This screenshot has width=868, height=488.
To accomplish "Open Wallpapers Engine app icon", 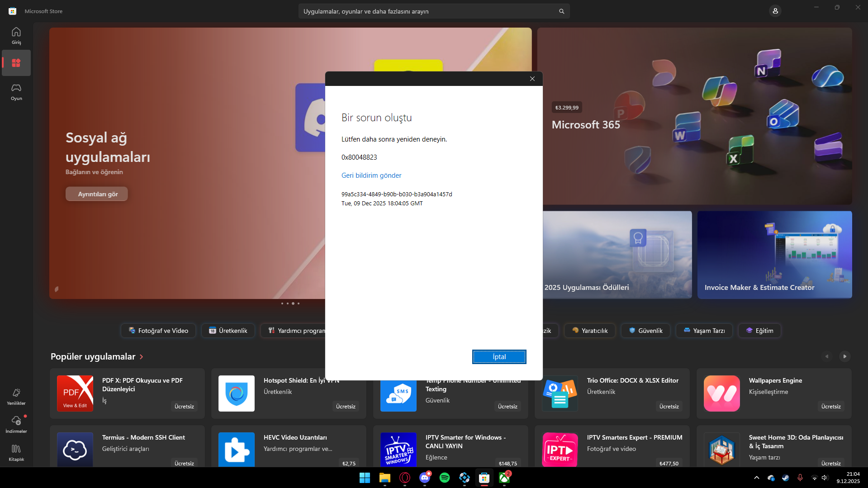I will click(x=722, y=393).
